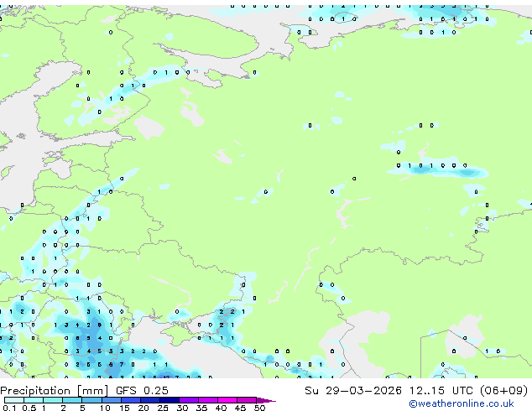The image size is (532, 411).
Task: Click the above-50 mm arrow tip of legend
Action: (266, 400)
